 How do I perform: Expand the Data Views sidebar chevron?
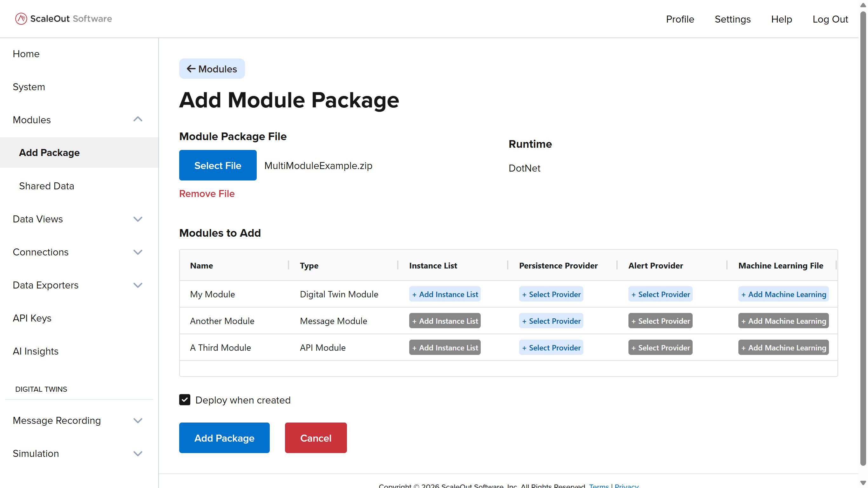pyautogui.click(x=138, y=219)
